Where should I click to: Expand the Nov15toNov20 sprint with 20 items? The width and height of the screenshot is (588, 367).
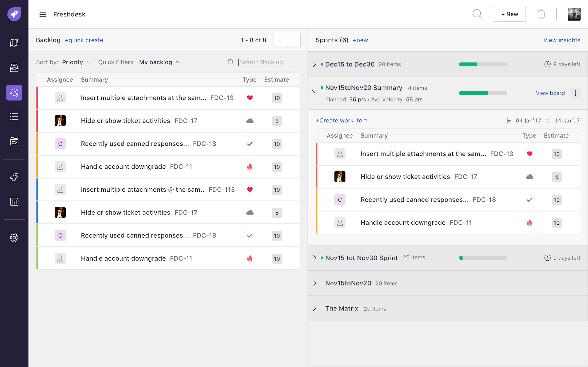pos(314,283)
